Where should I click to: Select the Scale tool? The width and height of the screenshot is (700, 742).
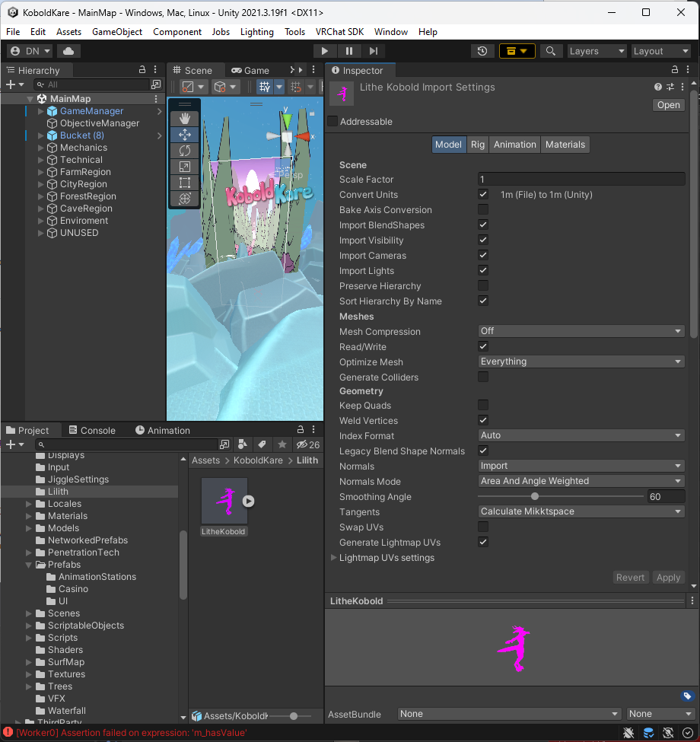point(185,167)
